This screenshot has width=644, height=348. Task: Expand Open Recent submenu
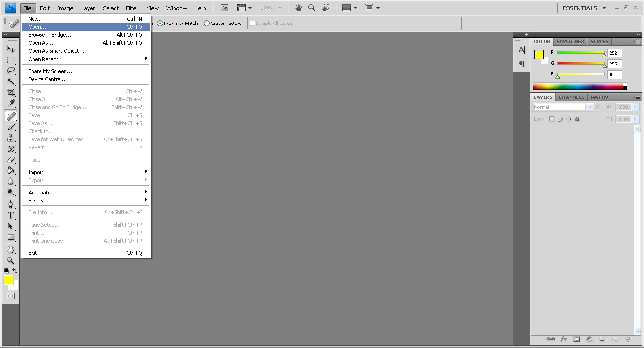click(86, 59)
